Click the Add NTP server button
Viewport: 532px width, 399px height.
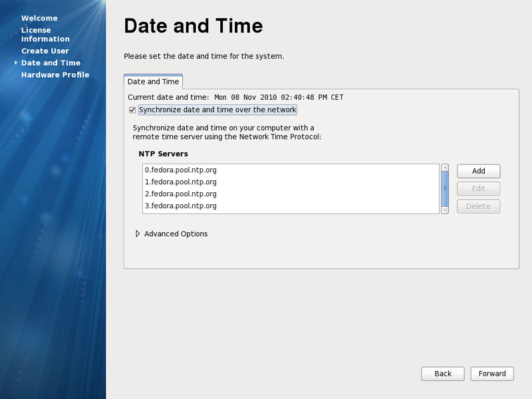pos(478,171)
